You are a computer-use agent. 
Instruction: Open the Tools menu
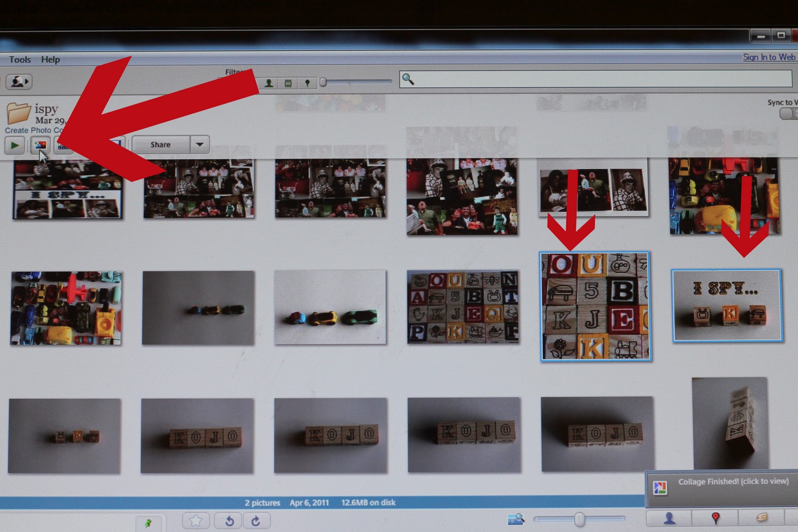tap(20, 59)
